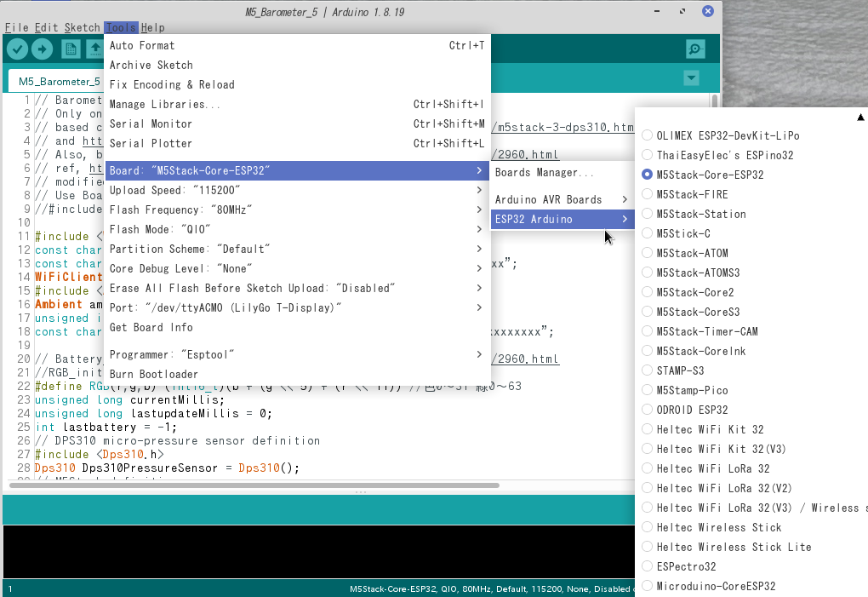
Task: Open the ESP32 Arduino boards submenu
Action: (x=562, y=220)
